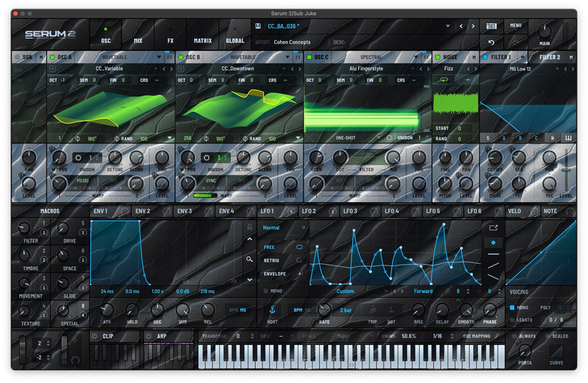
Task: Toggle OSC C power button
Action: pos(309,57)
